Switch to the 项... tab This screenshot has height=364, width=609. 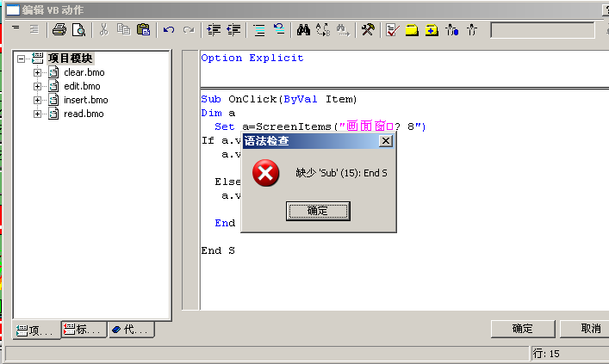[x=36, y=330]
